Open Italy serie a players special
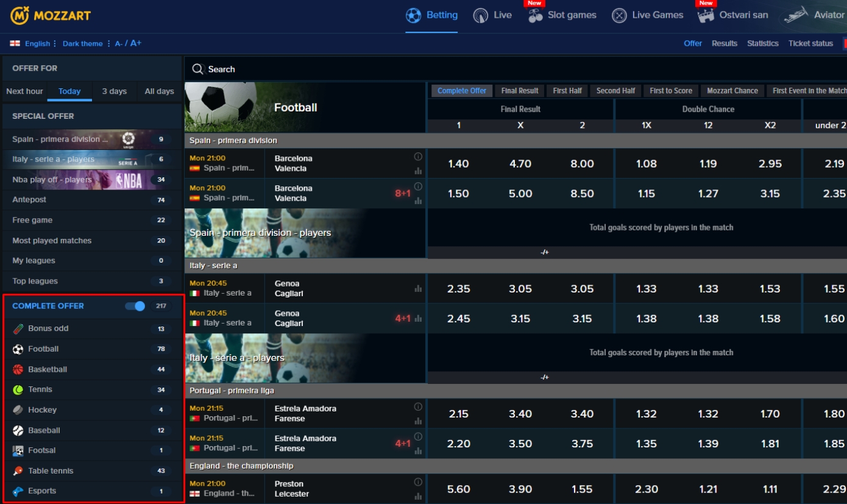This screenshot has height=504, width=847. [92, 159]
